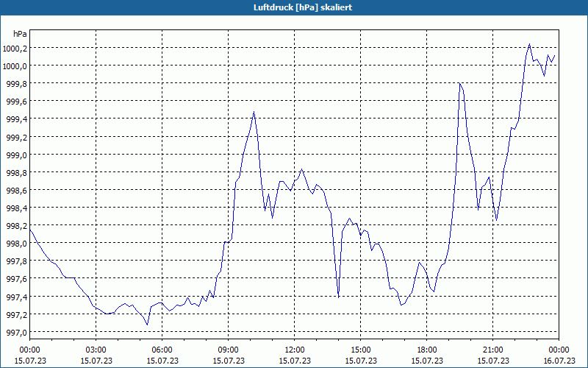Click the 998,8 y-axis value
Screen dimensions: 588x368
pos(17,172)
